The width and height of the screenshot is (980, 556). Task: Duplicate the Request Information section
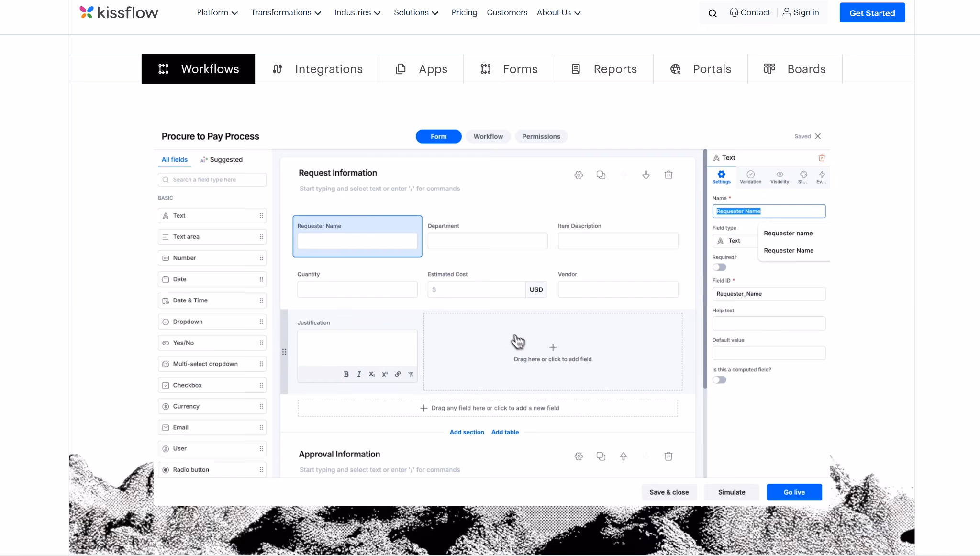(x=601, y=175)
